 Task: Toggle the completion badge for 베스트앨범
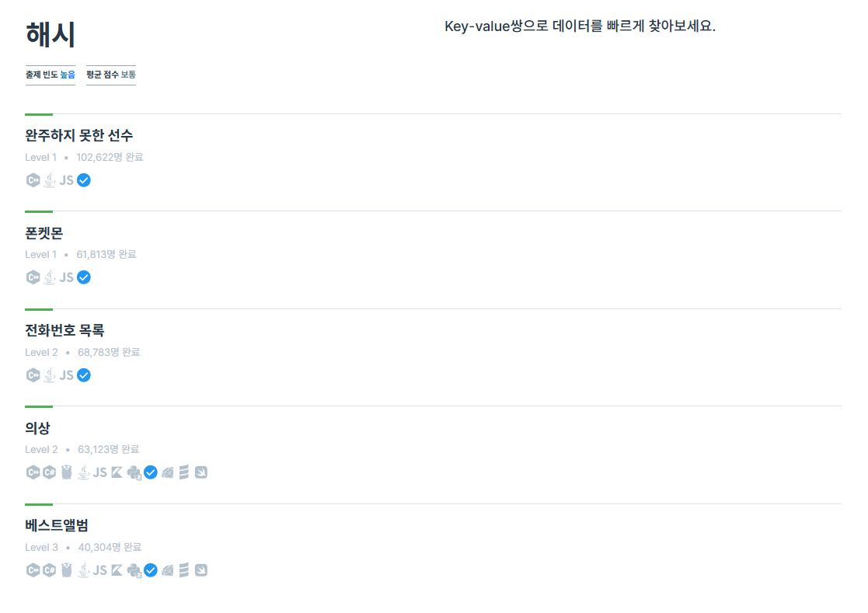point(151,570)
